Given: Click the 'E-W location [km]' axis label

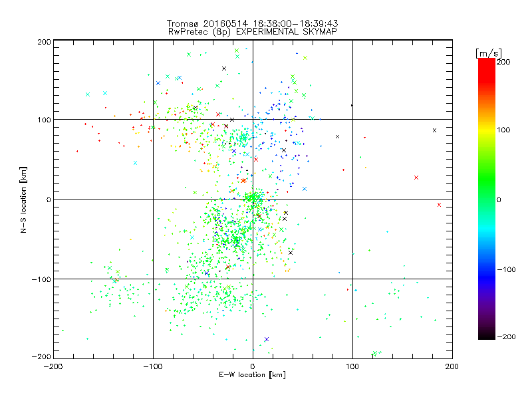Looking at the screenshot, I should tap(252, 374).
